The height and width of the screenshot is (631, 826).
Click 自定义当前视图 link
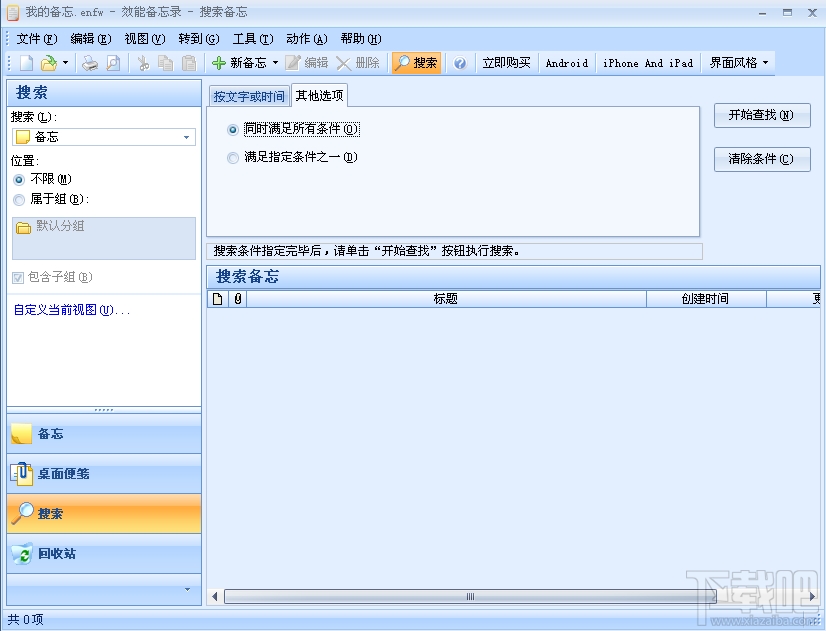click(x=72, y=310)
